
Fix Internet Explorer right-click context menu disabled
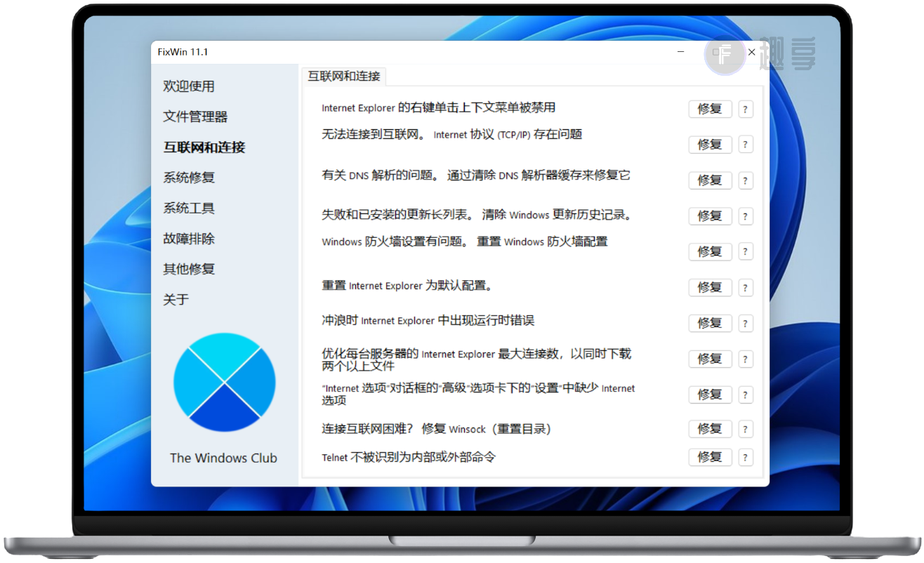click(710, 109)
